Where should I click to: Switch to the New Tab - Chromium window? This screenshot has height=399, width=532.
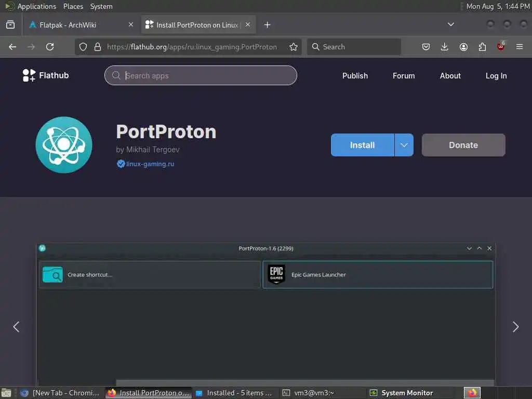[60, 393]
